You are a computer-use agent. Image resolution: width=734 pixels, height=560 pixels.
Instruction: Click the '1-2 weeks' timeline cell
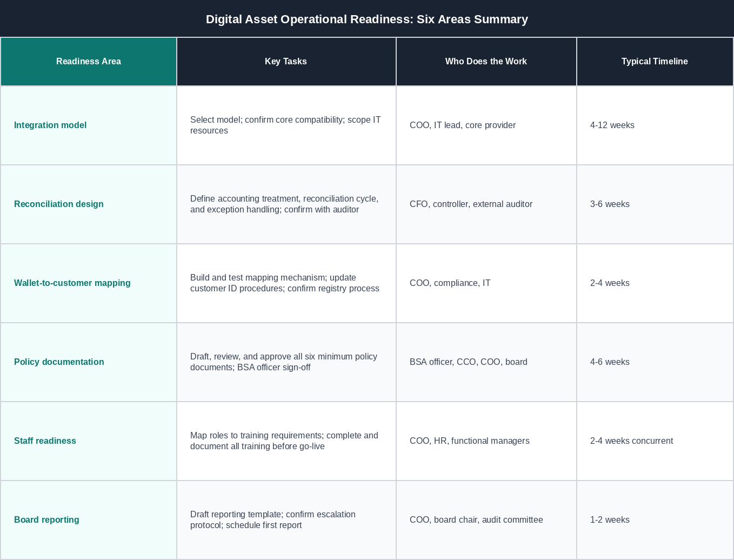(x=655, y=520)
